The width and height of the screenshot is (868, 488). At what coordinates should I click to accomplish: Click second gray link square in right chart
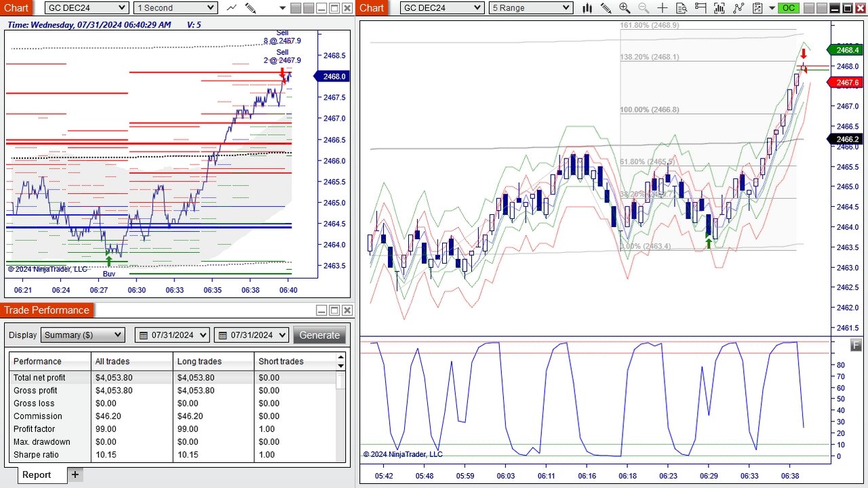click(823, 8)
